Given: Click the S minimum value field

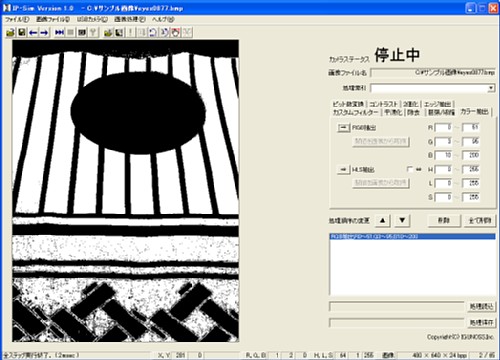Looking at the screenshot, I should (443, 197).
